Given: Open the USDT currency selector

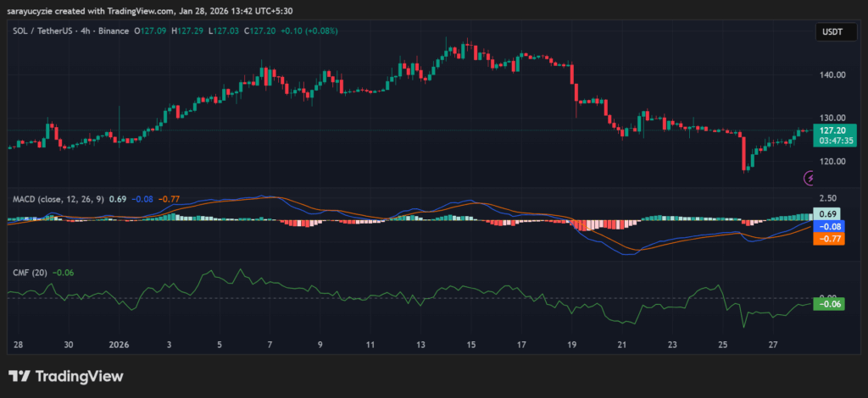Looking at the screenshot, I should click(831, 32).
